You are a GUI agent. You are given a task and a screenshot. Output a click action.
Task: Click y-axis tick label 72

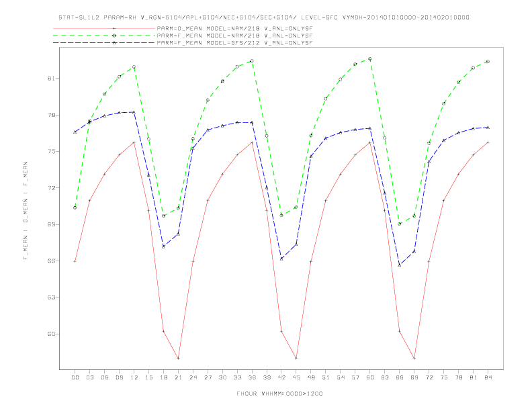click(x=51, y=188)
